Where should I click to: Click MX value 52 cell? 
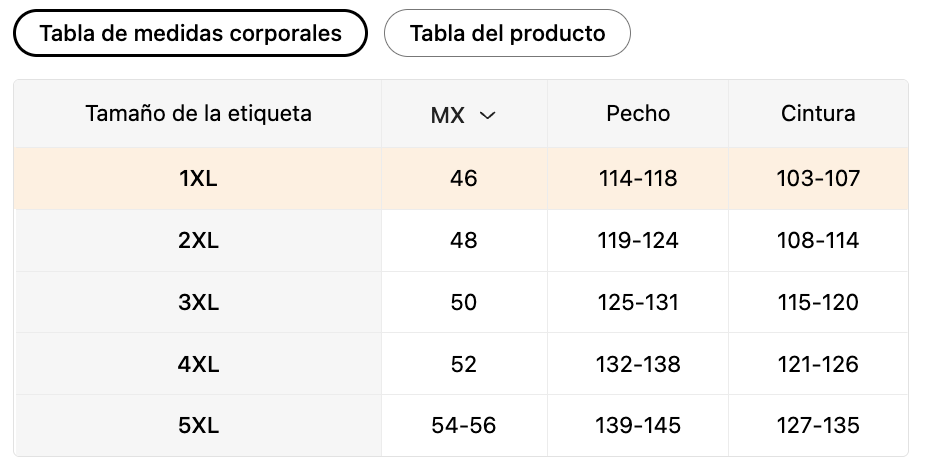click(464, 364)
